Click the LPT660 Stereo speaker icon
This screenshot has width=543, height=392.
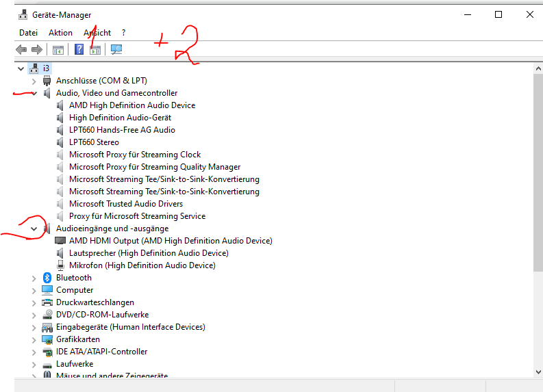[60, 142]
